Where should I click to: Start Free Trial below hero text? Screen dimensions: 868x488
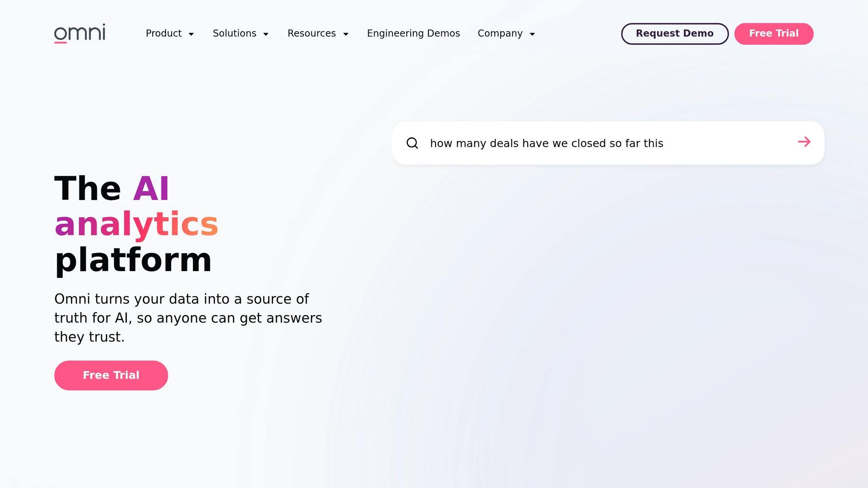point(111,375)
